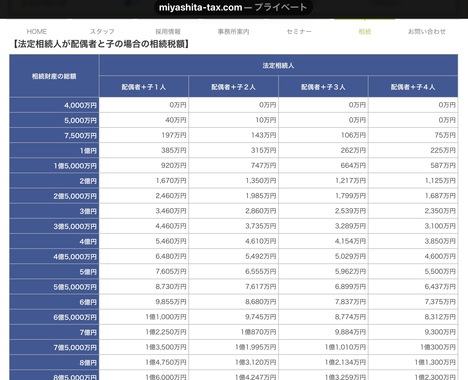Screen dimensions: 468x380
Task: Select the 7,500万円 row label
Action: 54,135
